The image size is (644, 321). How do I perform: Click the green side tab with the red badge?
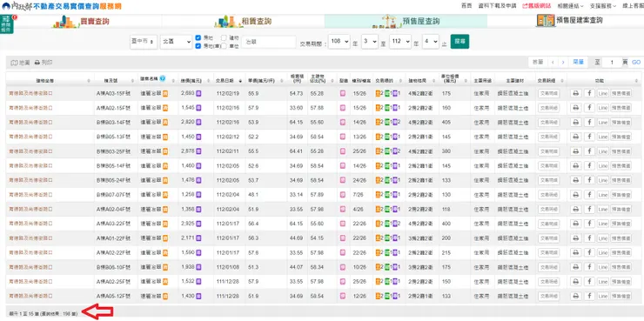(x=7, y=24)
